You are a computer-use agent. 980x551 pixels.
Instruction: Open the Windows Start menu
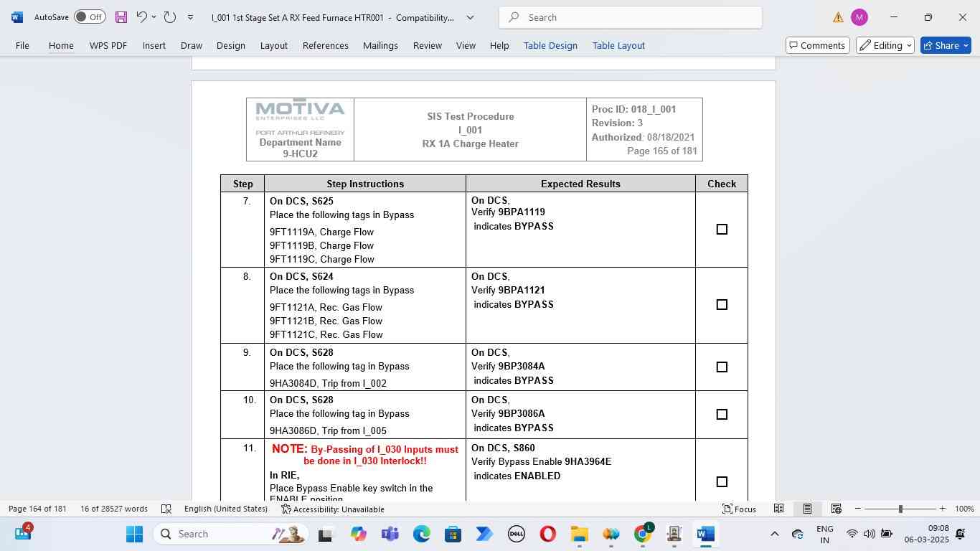[x=134, y=534]
